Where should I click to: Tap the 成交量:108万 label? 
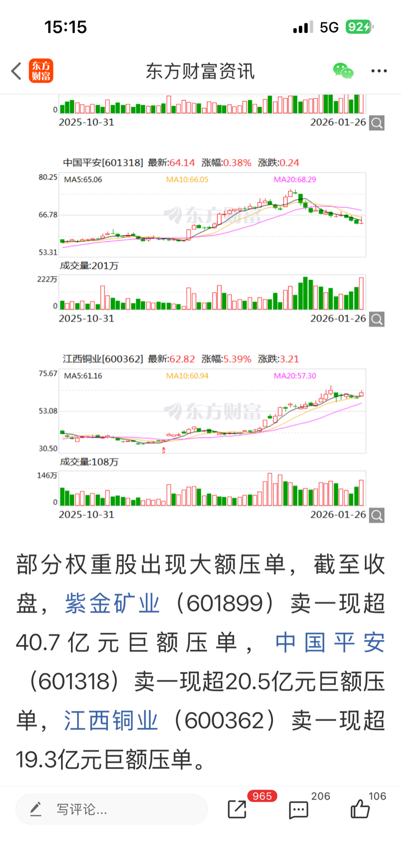pos(89,462)
